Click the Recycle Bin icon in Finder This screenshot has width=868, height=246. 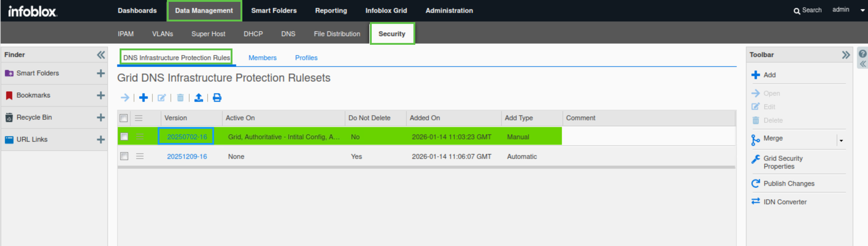(x=9, y=117)
